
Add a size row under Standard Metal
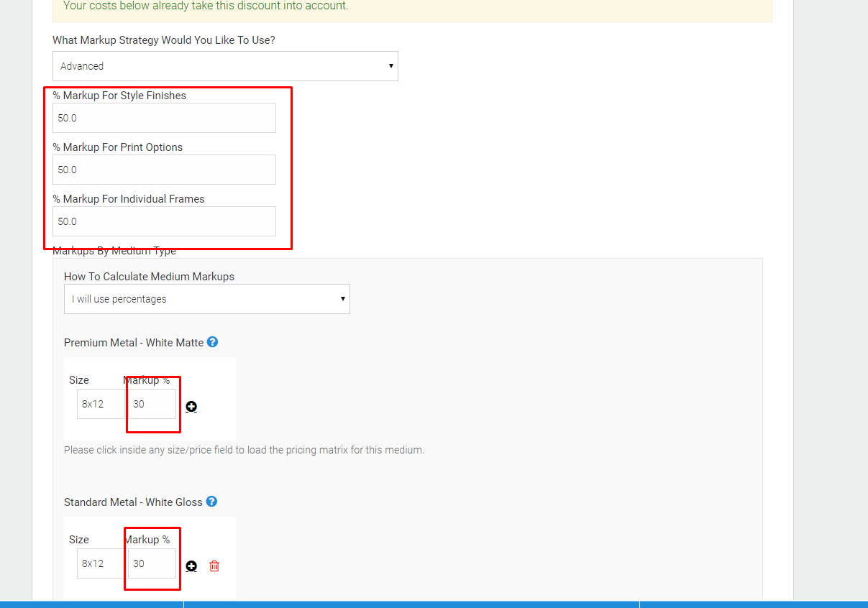tap(191, 566)
